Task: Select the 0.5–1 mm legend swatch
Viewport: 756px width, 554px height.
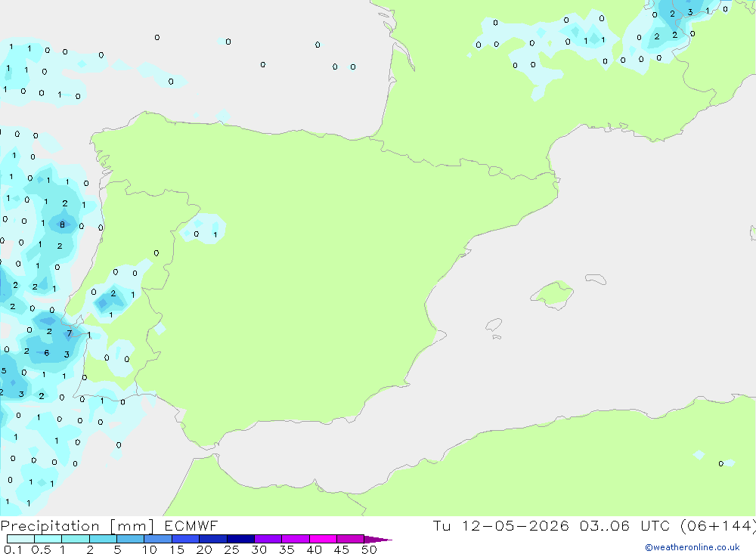Action: click(x=48, y=539)
